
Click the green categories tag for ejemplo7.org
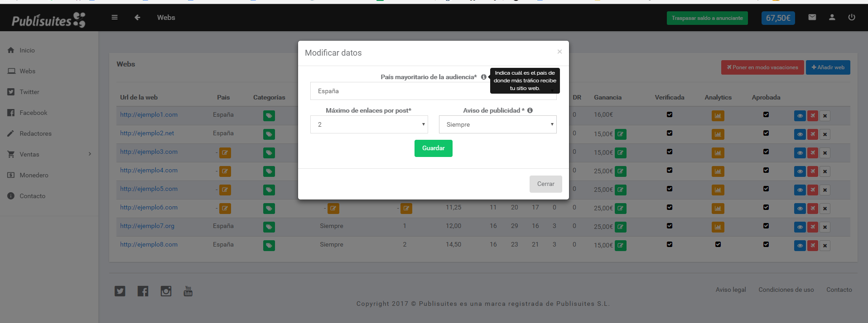pos(269,227)
